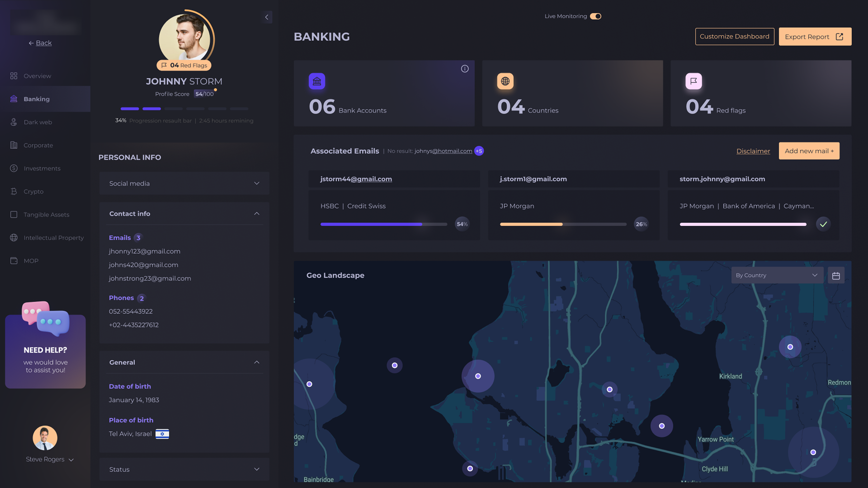Click the jhonny123@gmail.com email

(x=144, y=251)
